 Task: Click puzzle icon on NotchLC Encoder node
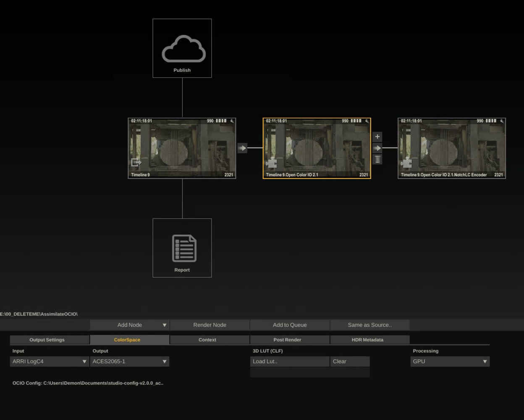406,163
